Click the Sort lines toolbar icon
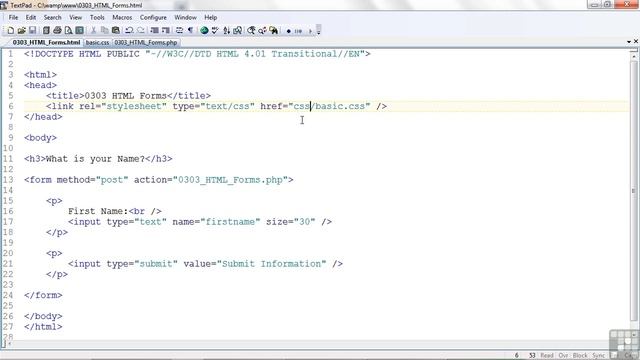 [x=227, y=31]
